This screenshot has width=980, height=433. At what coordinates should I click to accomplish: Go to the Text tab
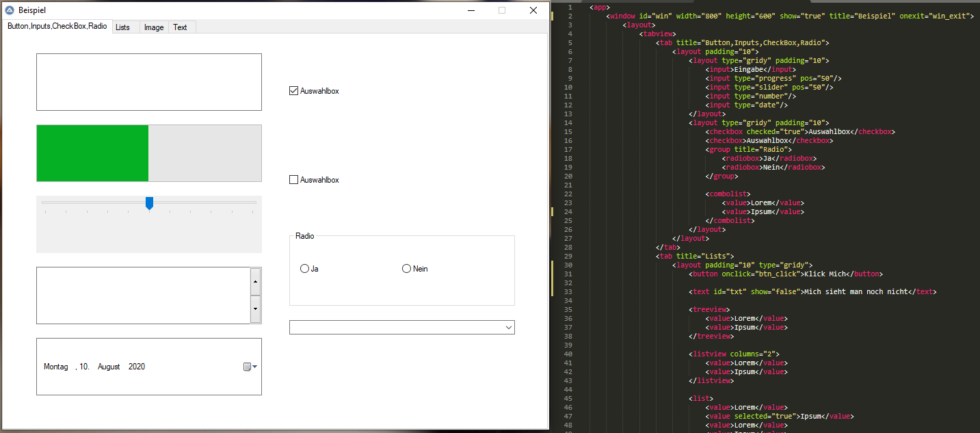180,27
